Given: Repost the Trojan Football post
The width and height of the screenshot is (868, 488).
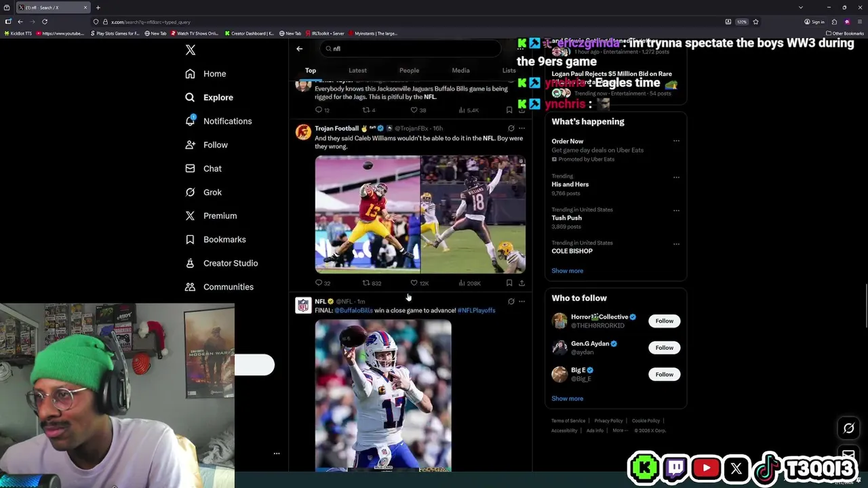Looking at the screenshot, I should pyautogui.click(x=372, y=283).
